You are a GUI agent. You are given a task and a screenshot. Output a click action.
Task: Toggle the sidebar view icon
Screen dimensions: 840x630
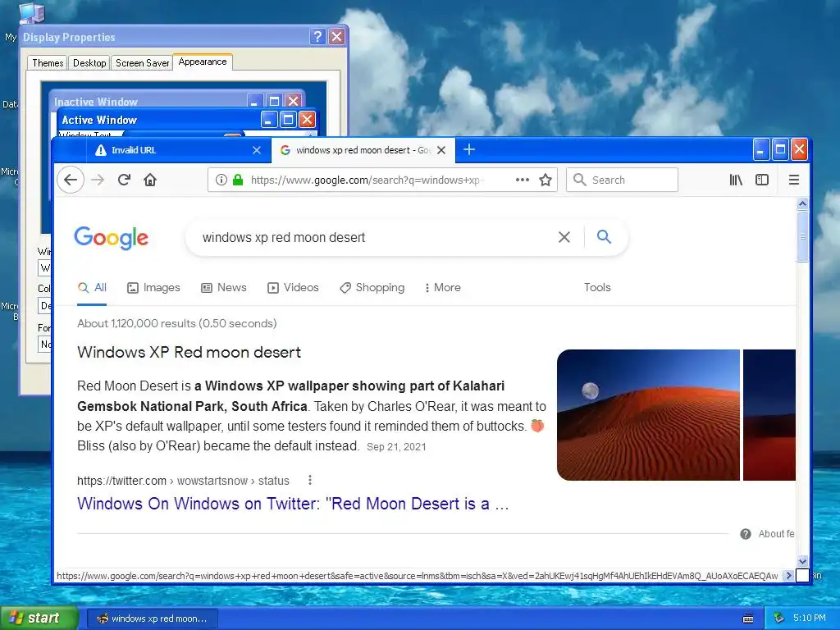click(x=762, y=180)
